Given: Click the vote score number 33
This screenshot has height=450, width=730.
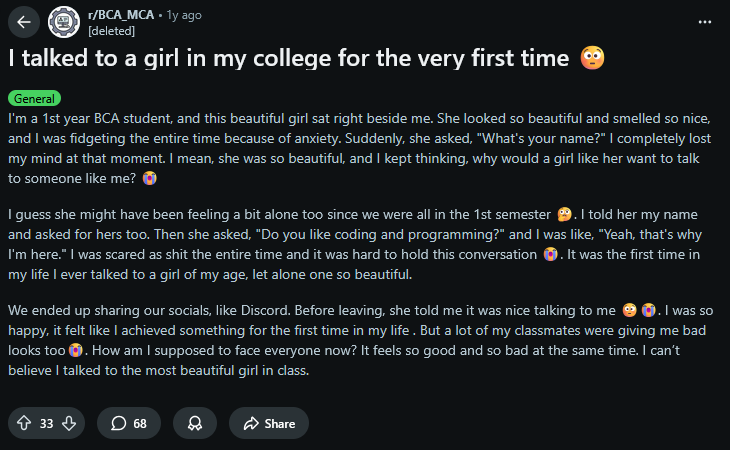Looking at the screenshot, I should click(46, 423).
